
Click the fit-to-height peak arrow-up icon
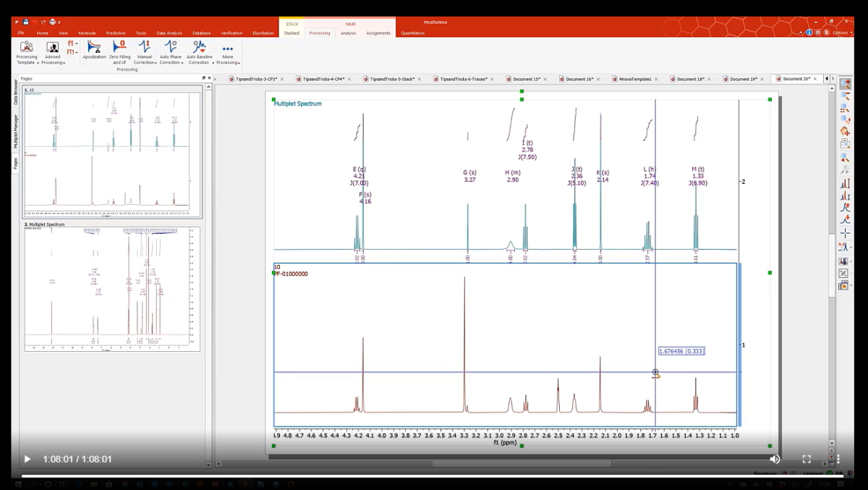[845, 208]
